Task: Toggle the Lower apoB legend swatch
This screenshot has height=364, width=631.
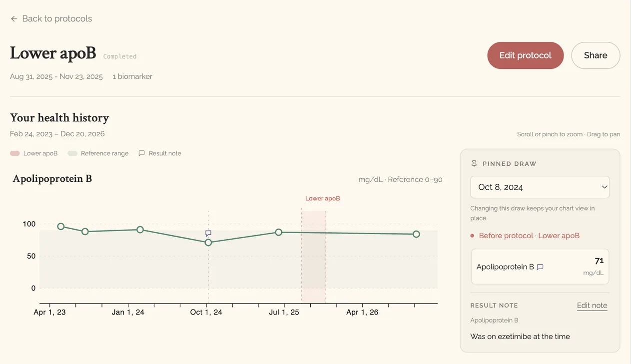Action: click(15, 153)
